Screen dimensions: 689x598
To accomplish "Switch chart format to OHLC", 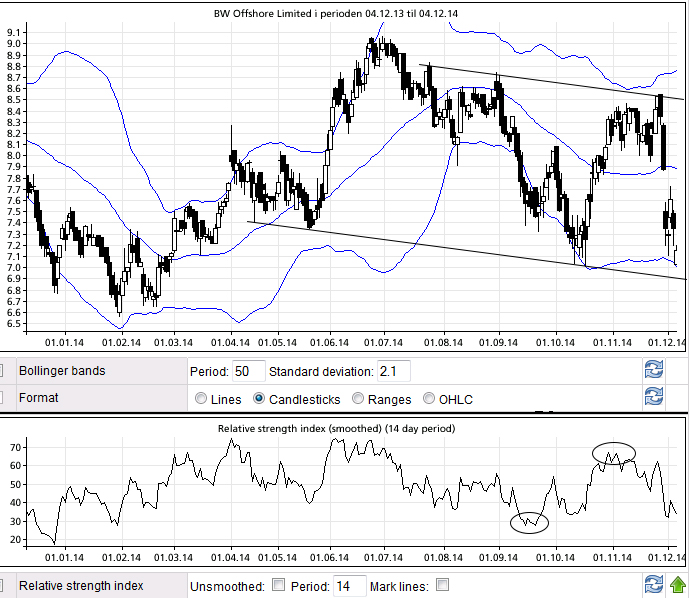I will (x=430, y=399).
